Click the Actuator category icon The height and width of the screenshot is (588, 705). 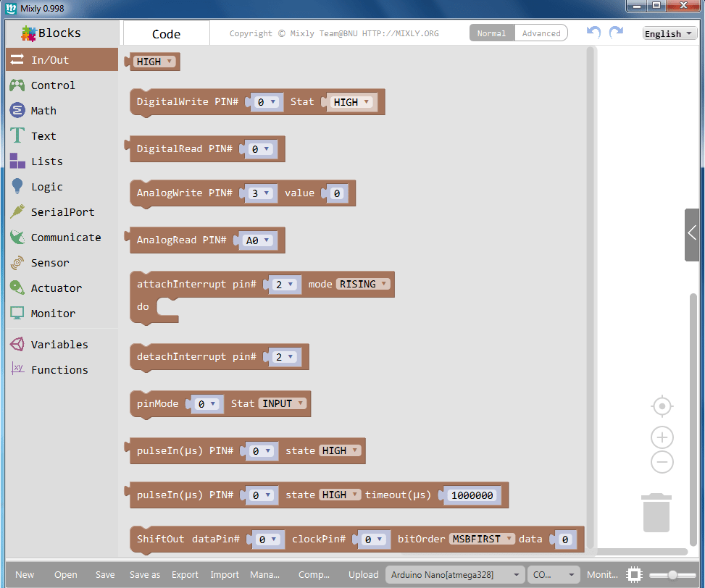click(17, 287)
